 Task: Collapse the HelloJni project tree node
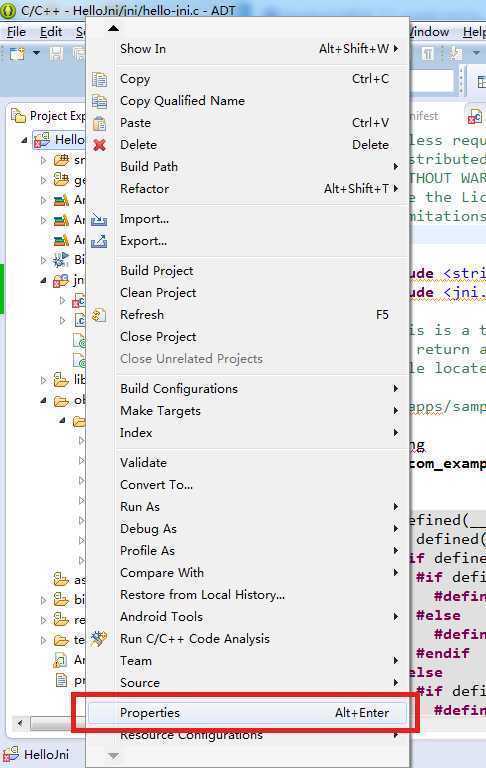(24, 141)
